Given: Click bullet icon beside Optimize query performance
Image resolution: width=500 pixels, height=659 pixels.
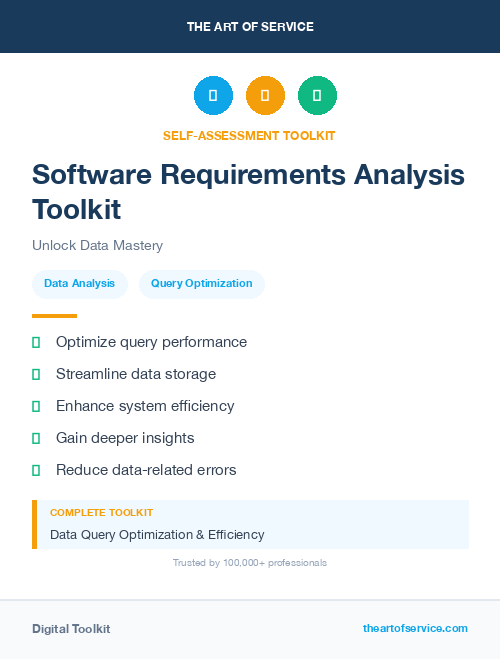Looking at the screenshot, I should click(36, 343).
